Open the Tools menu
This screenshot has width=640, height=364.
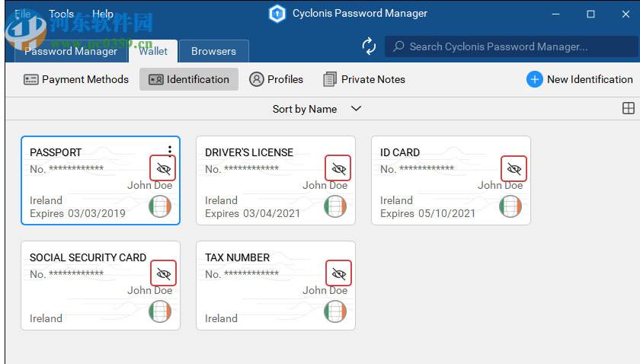coord(61,14)
